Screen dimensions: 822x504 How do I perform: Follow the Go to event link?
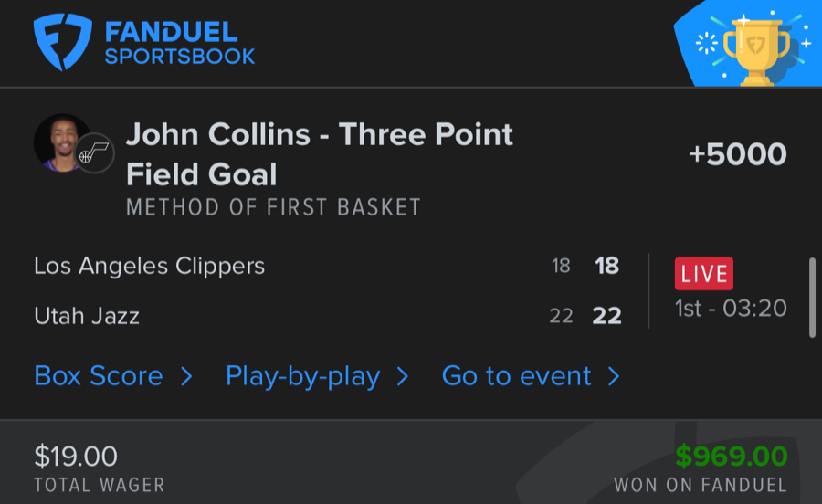(516, 376)
